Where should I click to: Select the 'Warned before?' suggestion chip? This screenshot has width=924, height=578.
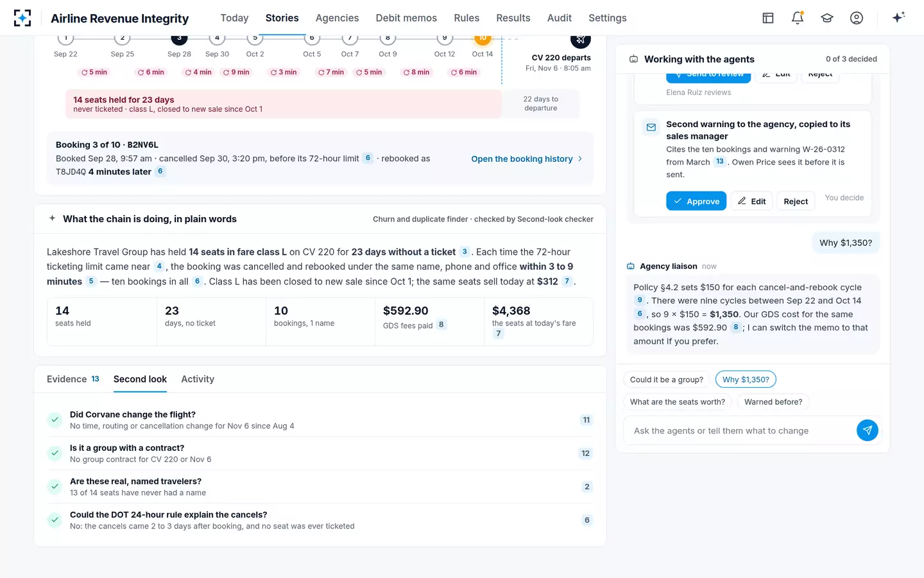click(773, 402)
